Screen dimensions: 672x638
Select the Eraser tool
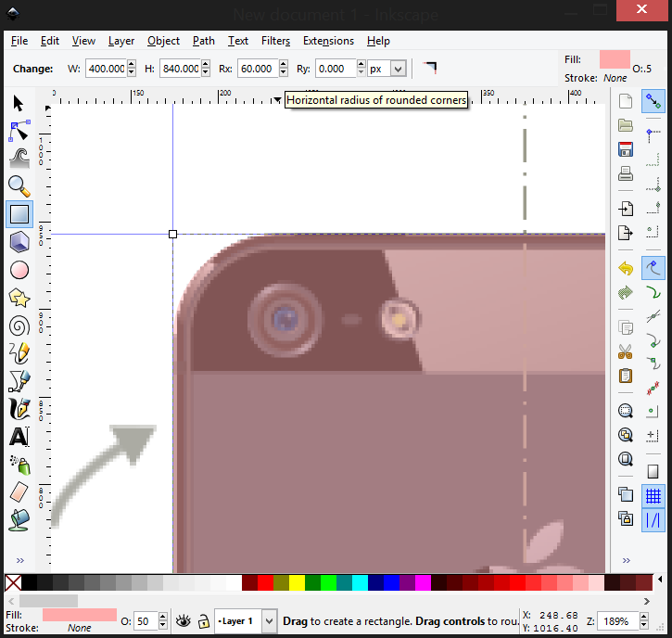pyautogui.click(x=19, y=492)
